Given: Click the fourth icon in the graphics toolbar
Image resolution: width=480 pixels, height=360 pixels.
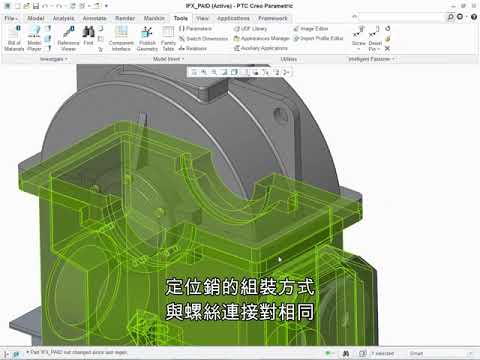Looking at the screenshot, I should [x=224, y=72].
